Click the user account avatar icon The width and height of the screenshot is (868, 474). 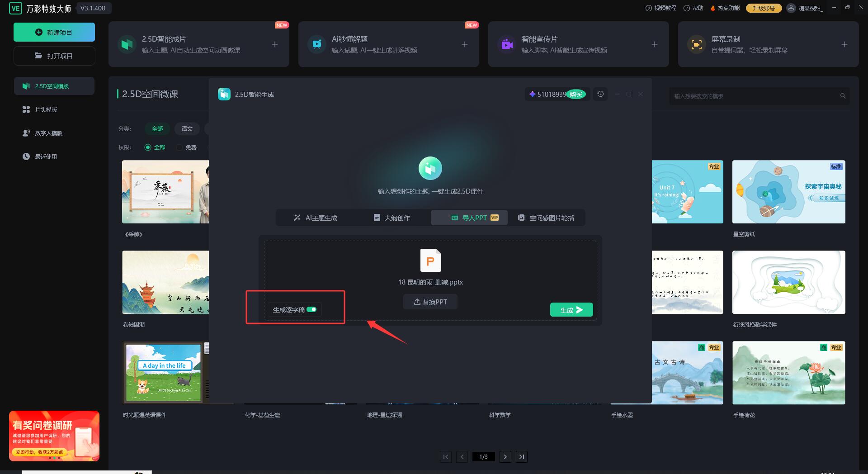791,8
